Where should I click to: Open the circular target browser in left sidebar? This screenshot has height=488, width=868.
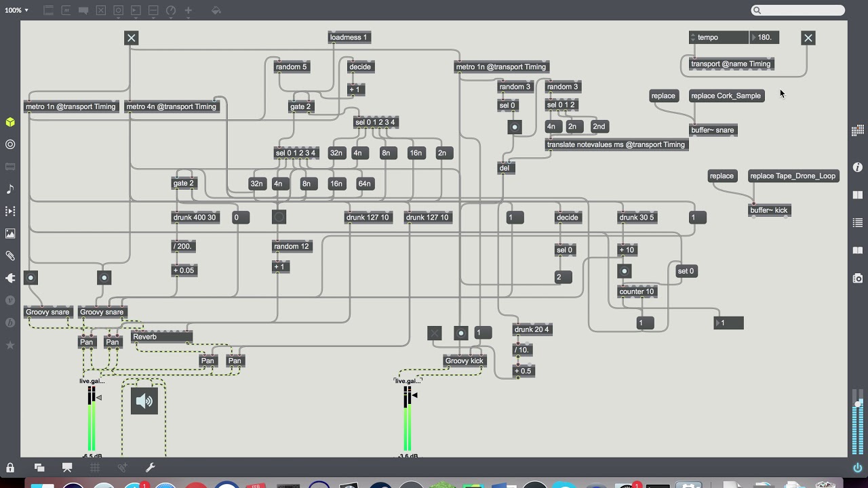coord(10,144)
